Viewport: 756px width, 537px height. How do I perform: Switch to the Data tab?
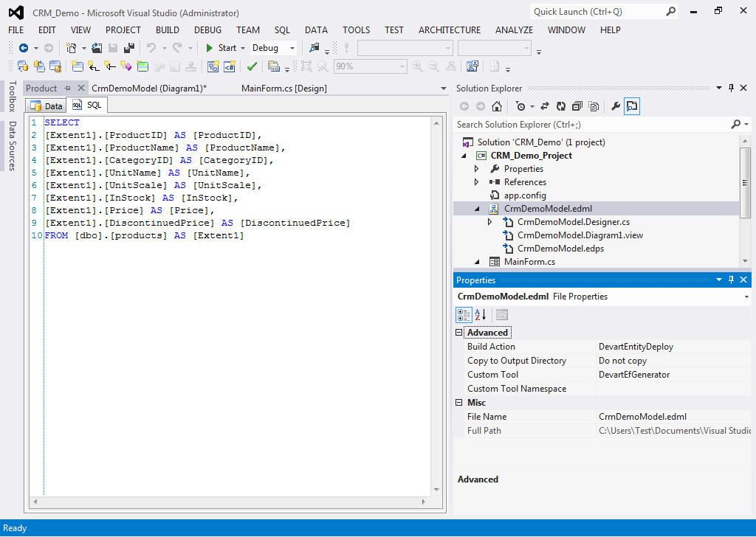point(46,105)
